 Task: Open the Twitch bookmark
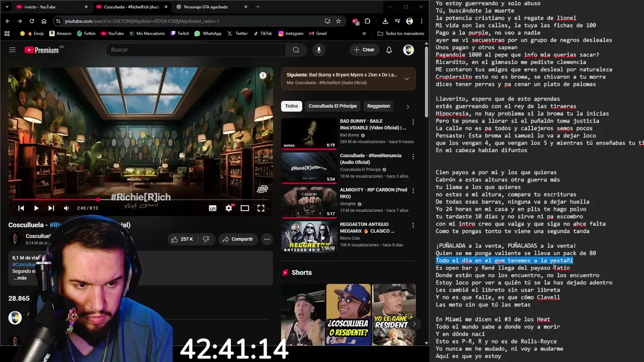click(180, 34)
